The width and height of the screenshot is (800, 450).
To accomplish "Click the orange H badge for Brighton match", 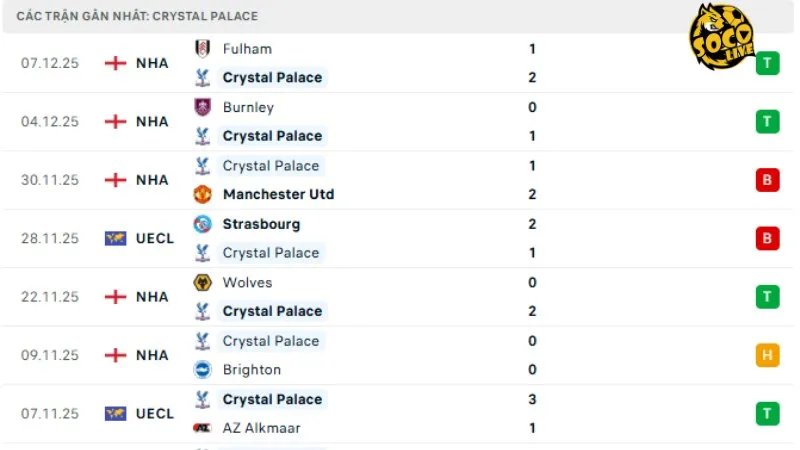I will click(767, 355).
